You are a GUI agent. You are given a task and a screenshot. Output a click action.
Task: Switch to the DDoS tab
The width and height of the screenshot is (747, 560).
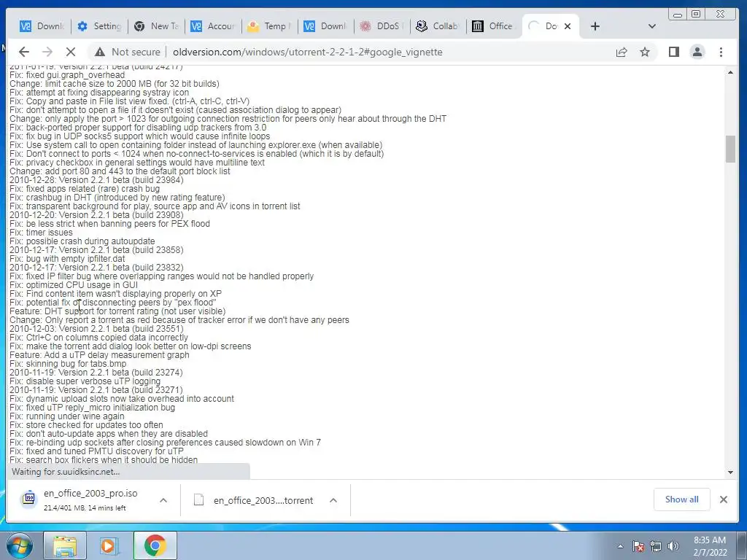[382, 26]
